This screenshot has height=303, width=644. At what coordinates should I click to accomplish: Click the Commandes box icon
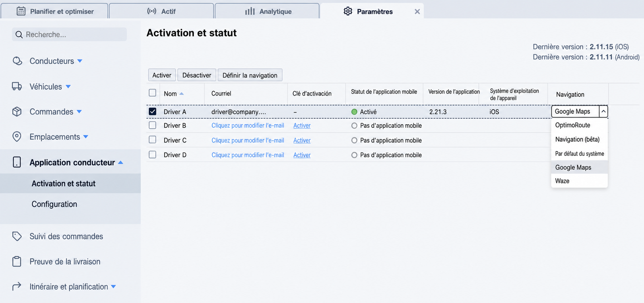point(17,111)
